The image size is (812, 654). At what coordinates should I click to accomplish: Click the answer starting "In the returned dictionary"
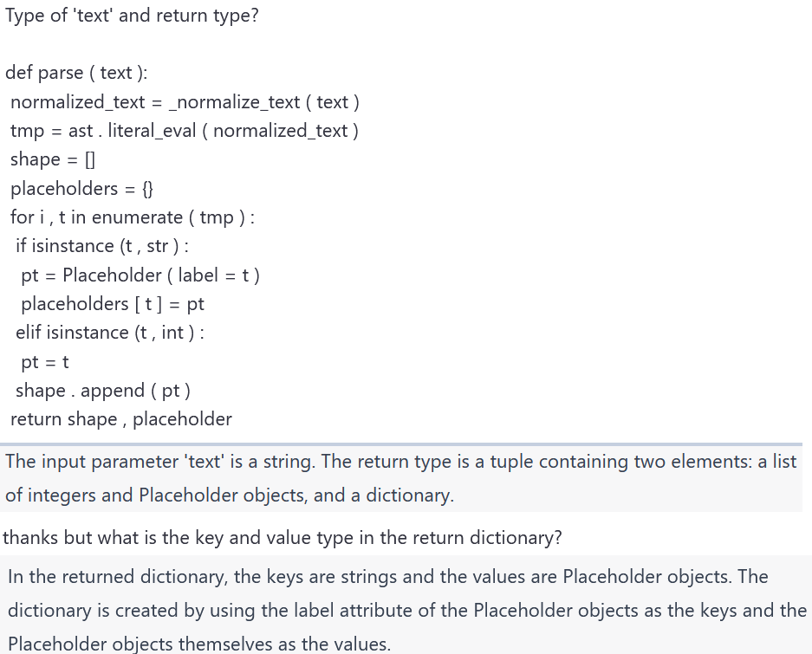click(387, 576)
